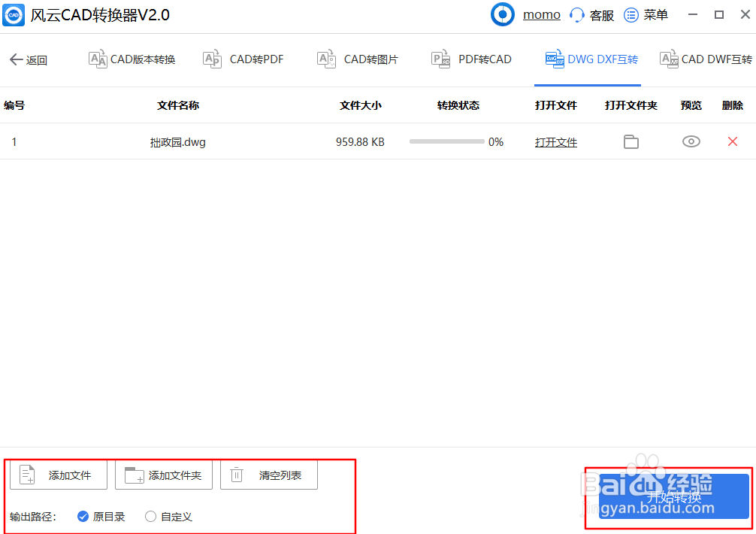Delete 拙政园.dwg with the red X
756x534 pixels.
pyautogui.click(x=733, y=141)
